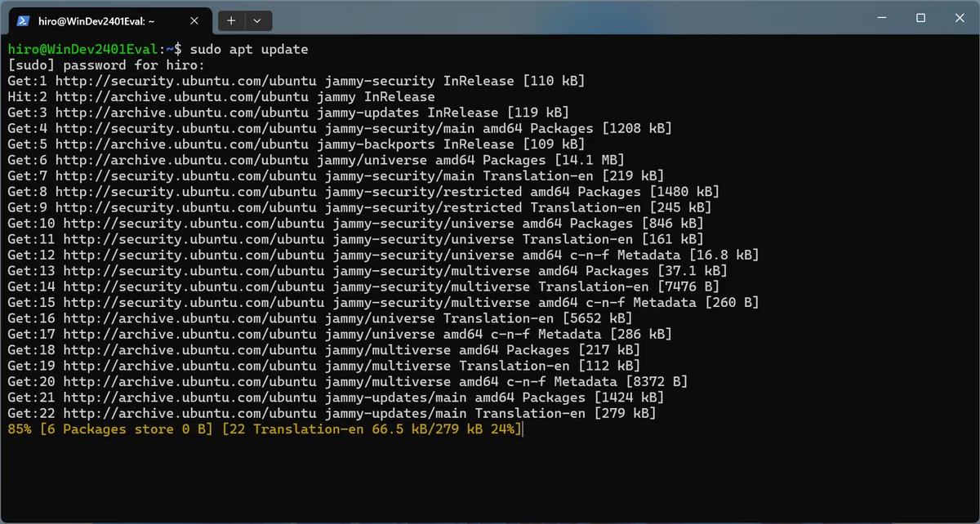This screenshot has width=980, height=524.
Task: Click the Get:14 multiverse Translation-en [7476 B] line
Action: point(363,286)
